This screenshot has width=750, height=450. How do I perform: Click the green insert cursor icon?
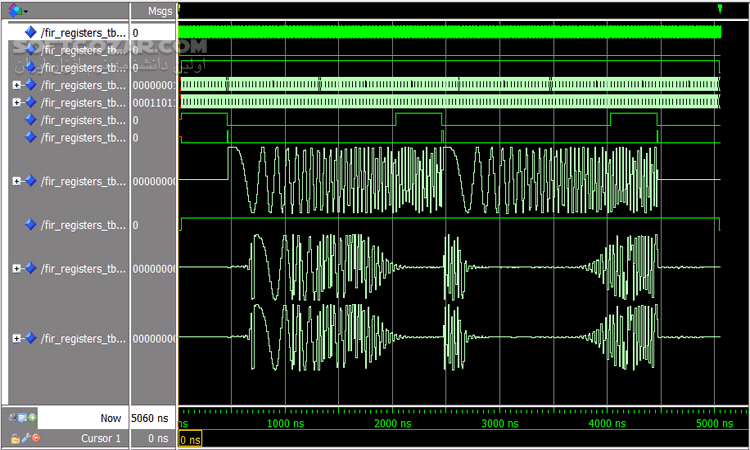coord(34,417)
